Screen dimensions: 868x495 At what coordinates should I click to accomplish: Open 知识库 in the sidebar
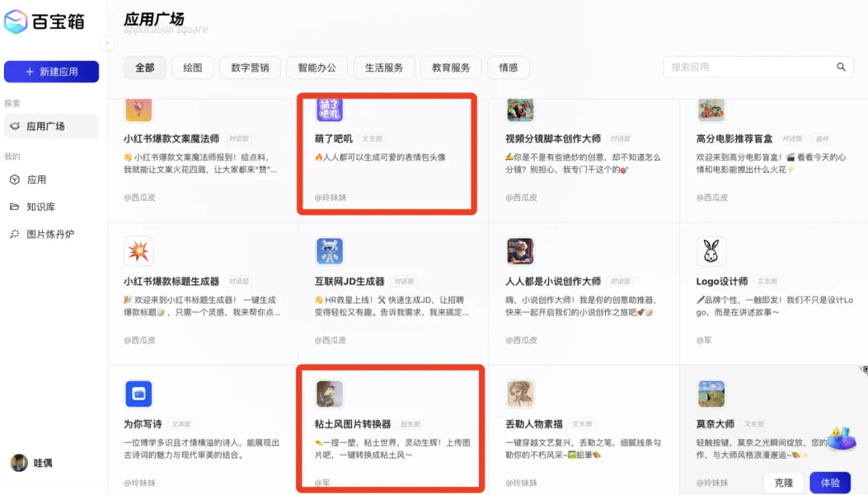point(51,207)
